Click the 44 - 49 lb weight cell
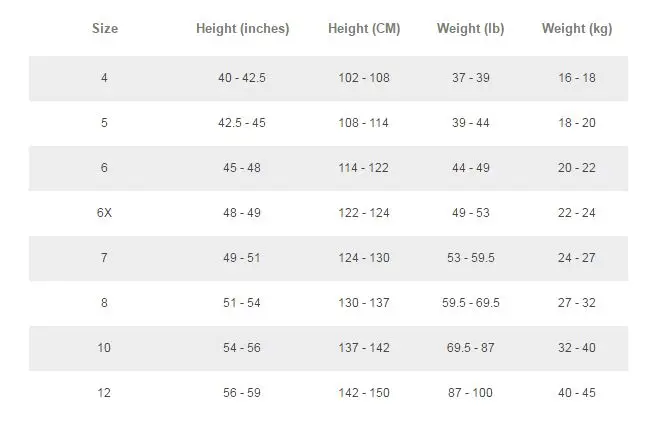Image resolution: width=656 pixels, height=443 pixels. tap(470, 168)
